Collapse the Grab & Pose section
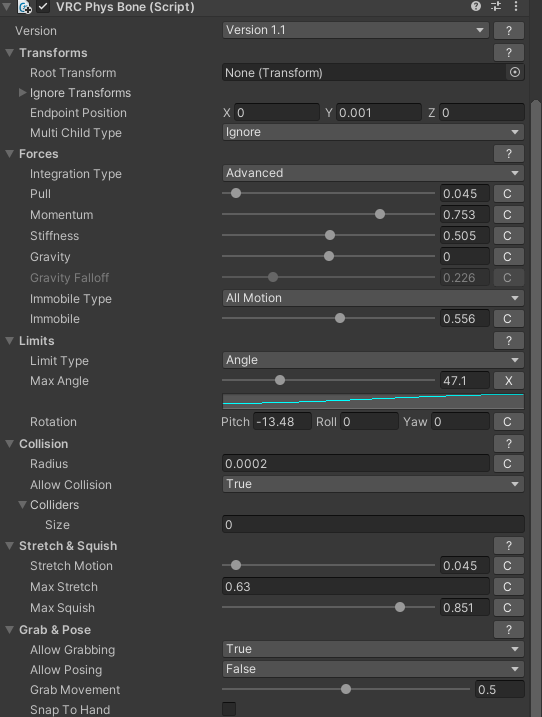Screen dimensions: 542x717 [x=9, y=630]
